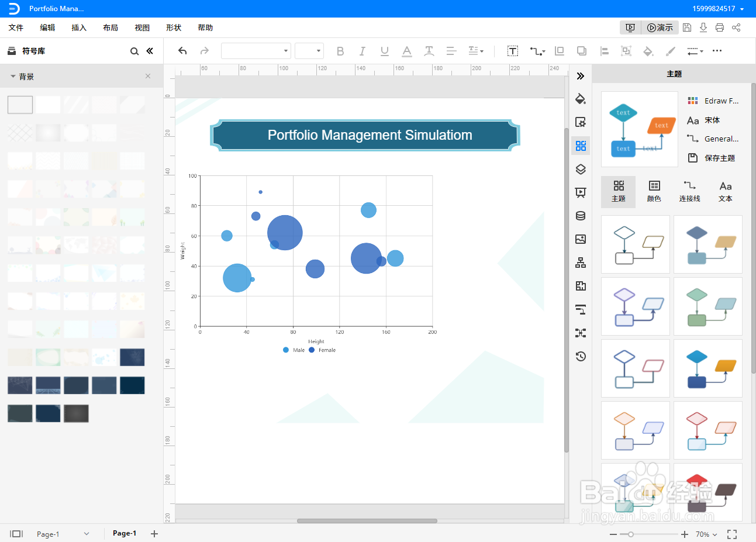
Task: Open the more options ellipsis
Action: click(717, 51)
